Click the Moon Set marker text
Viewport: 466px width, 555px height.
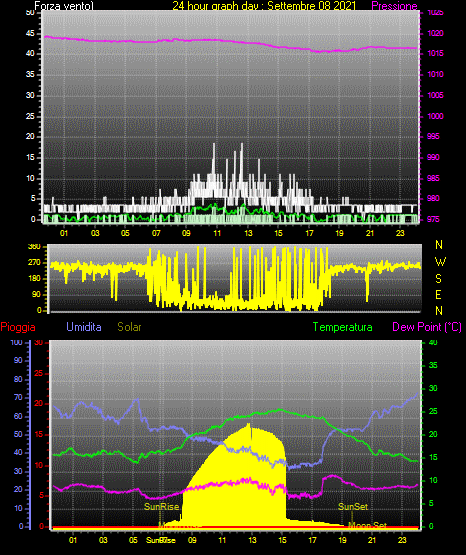pyautogui.click(x=367, y=525)
